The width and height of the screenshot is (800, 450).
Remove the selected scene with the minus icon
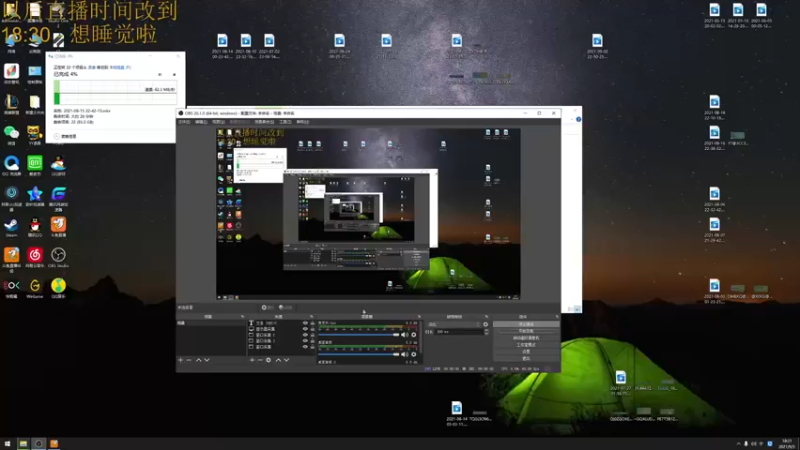click(x=189, y=360)
